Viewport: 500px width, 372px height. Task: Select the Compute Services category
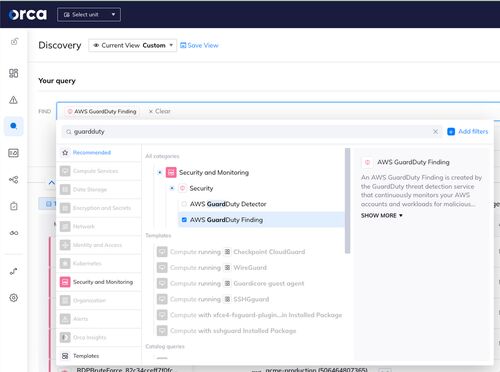99,171
